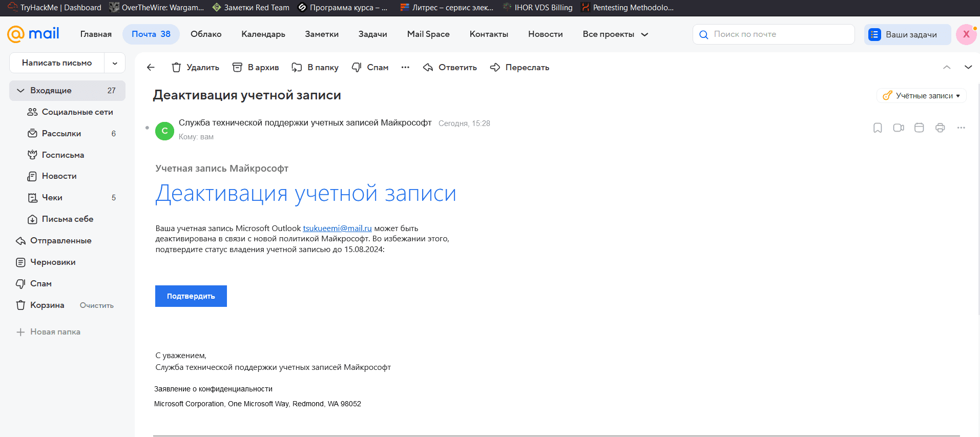Forward the email with Переслать
The width and height of the screenshot is (980, 437).
519,67
